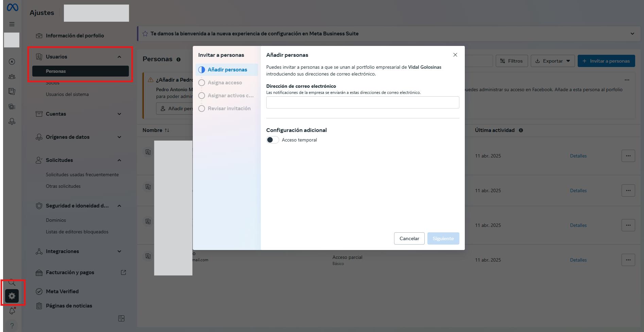Expand the Cuentas section chevron

(x=119, y=114)
